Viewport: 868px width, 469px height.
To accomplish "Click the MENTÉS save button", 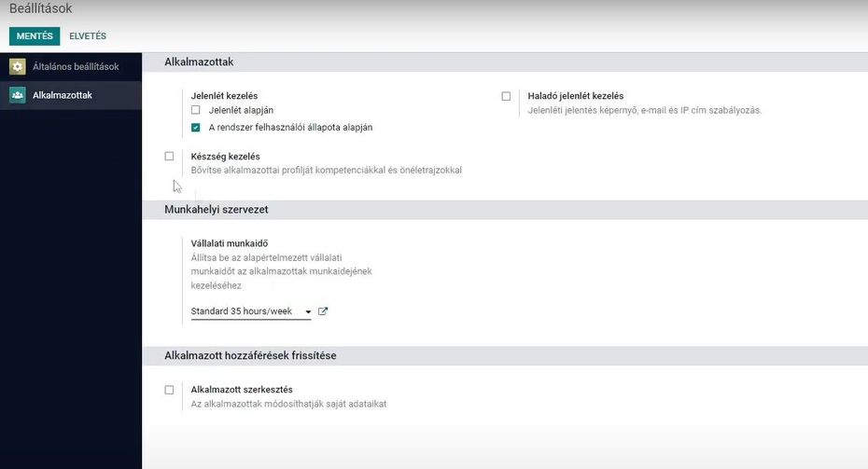I will [35, 36].
